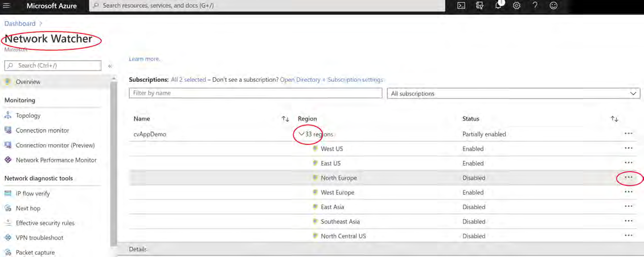Open more options for North Europe row
This screenshot has height=257, width=644.
pyautogui.click(x=628, y=177)
